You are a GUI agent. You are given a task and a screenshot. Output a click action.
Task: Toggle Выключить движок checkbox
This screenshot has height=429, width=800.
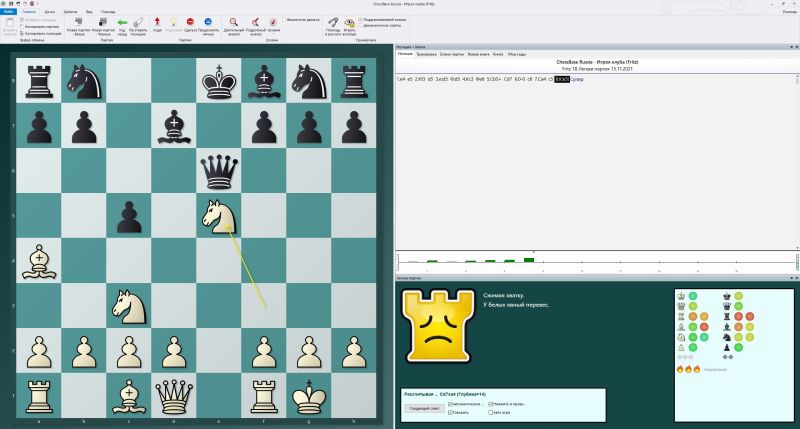(x=283, y=19)
